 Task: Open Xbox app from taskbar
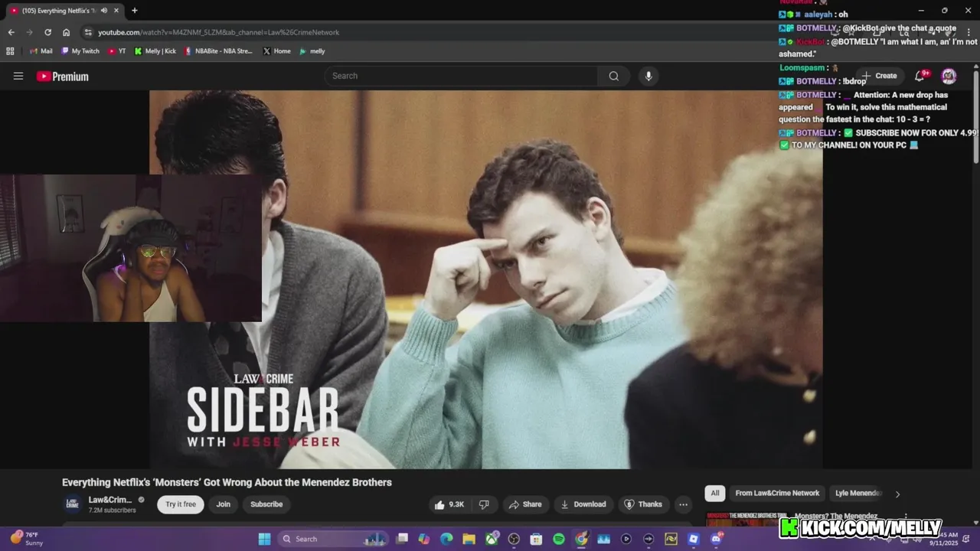tap(492, 539)
